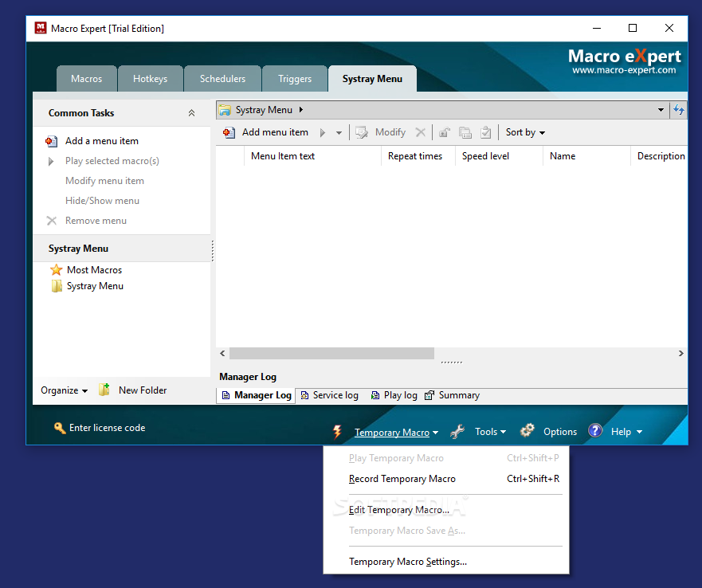Open the dropdown arrow next to play icon
This screenshot has height=588, width=702.
pos(339,133)
